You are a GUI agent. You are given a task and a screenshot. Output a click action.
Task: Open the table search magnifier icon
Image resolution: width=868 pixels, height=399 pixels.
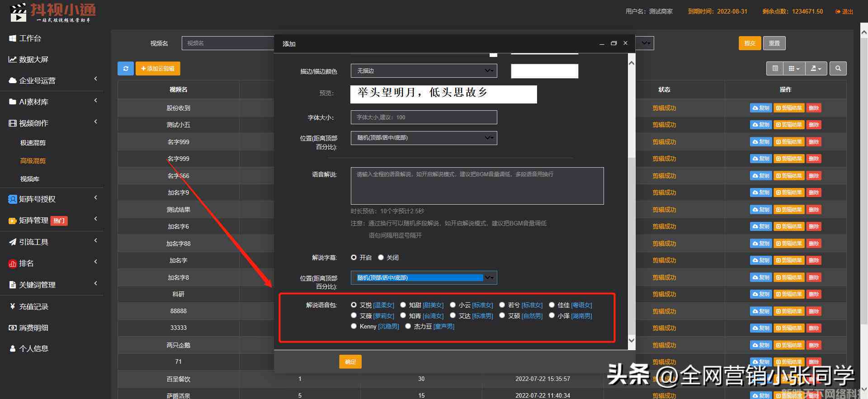point(838,69)
